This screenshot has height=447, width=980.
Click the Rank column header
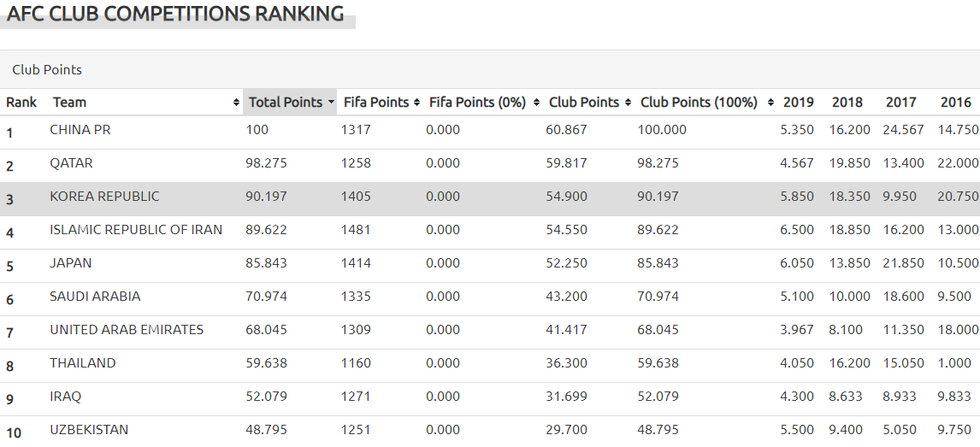click(x=21, y=103)
